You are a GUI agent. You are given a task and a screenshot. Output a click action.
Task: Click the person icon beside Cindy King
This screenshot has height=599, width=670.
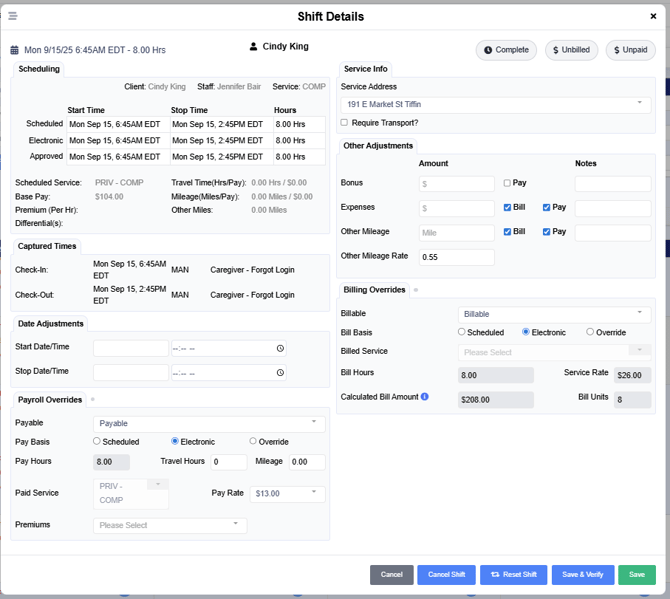pyautogui.click(x=253, y=46)
